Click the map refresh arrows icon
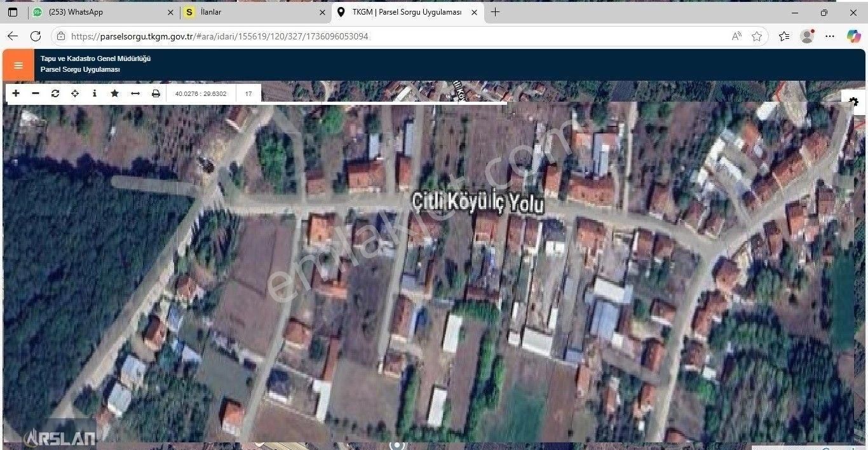This screenshot has width=868, height=450. click(x=55, y=93)
